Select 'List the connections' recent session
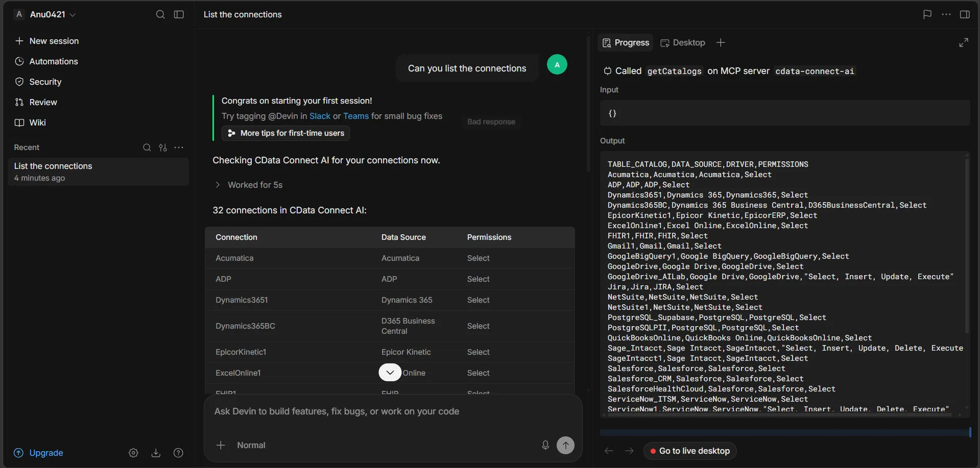This screenshot has height=468, width=980. click(x=98, y=171)
